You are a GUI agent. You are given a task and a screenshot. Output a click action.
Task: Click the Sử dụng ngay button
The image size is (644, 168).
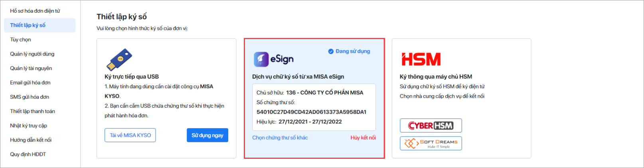pos(207,135)
